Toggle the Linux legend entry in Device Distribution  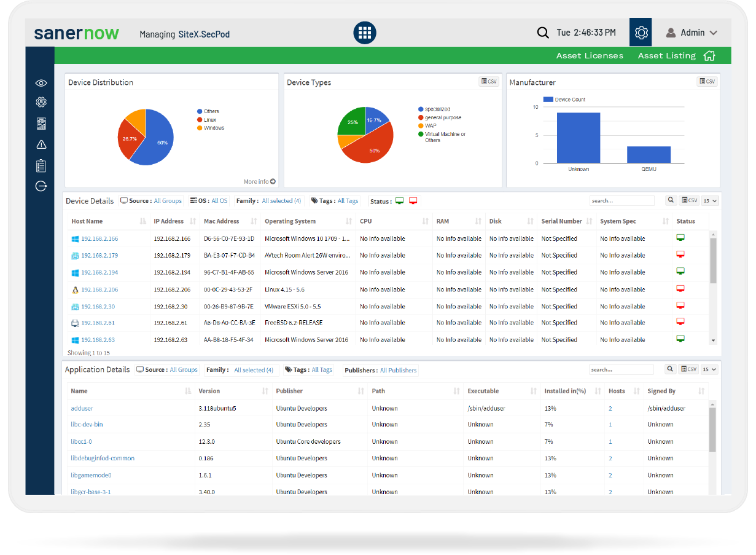[x=211, y=120]
